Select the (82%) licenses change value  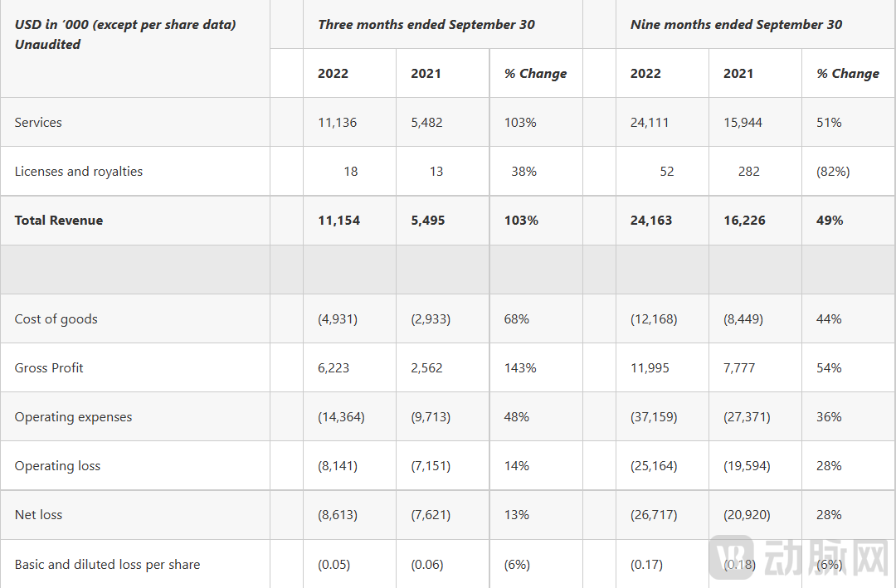tap(833, 172)
